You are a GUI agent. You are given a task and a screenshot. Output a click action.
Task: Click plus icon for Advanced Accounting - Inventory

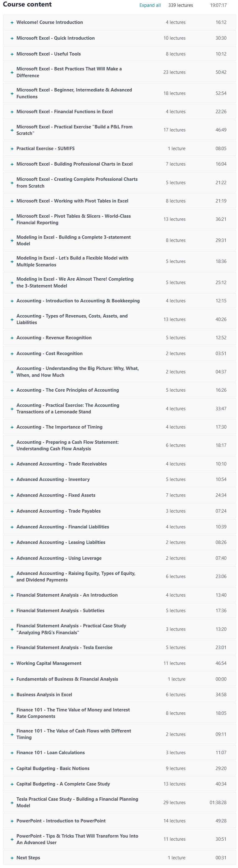[12, 479]
